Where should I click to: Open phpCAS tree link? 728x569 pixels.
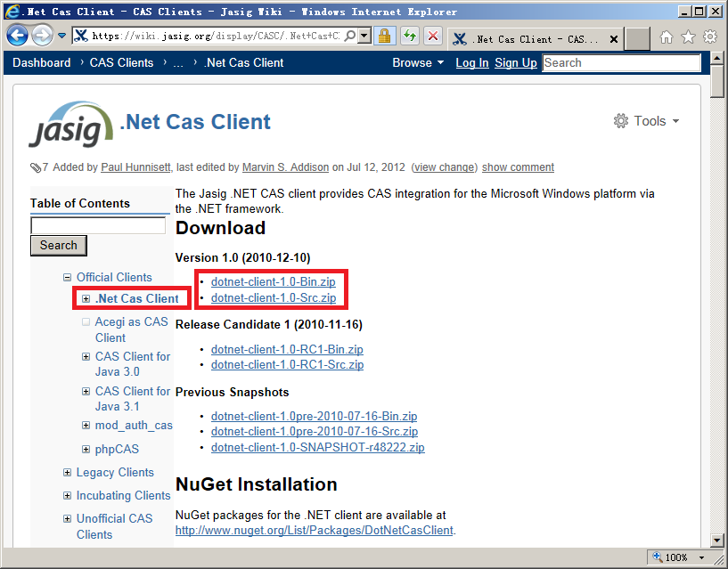tap(117, 450)
